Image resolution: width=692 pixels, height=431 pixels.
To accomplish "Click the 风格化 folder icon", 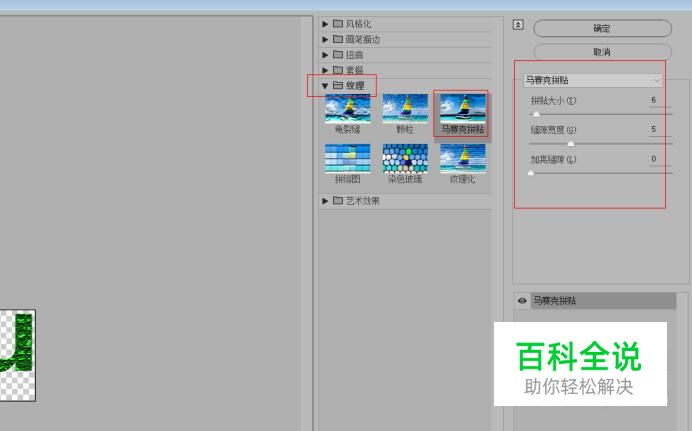I will coord(338,23).
